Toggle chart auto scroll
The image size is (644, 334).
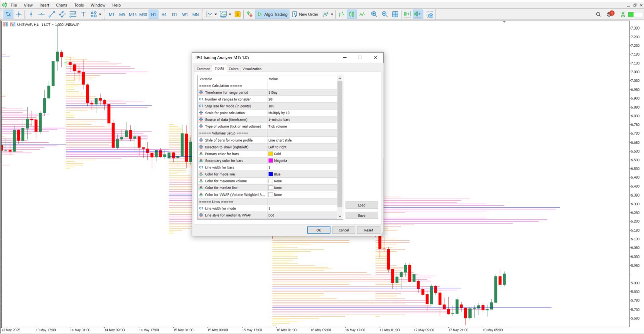(x=407, y=14)
